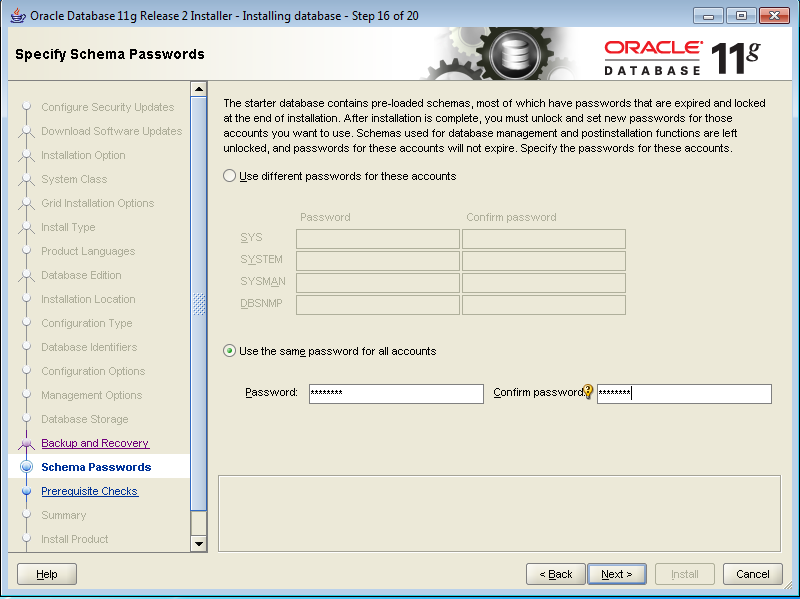Click the sidebar scroll up arrow
This screenshot has height=599, width=800.
tap(198, 89)
